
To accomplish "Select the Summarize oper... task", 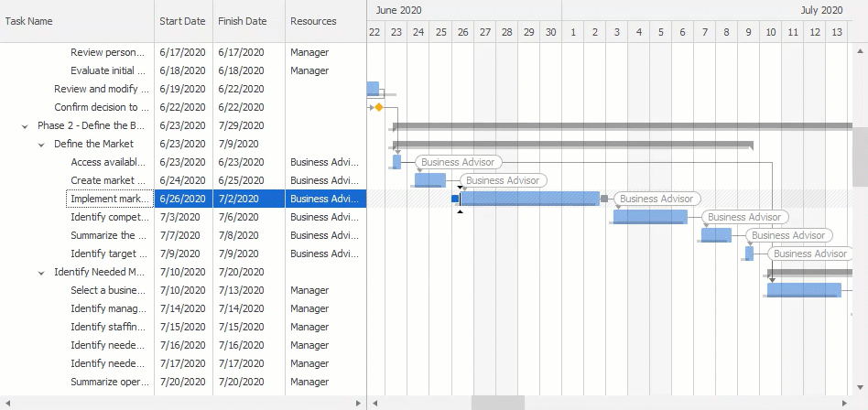I will (x=110, y=382).
